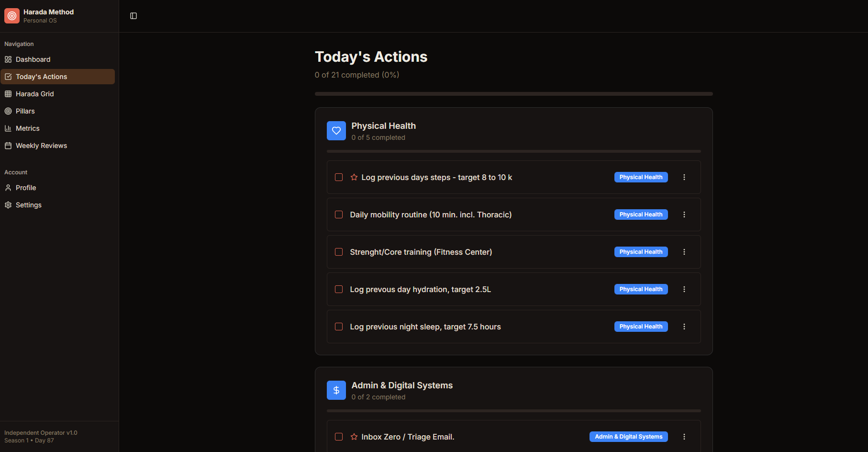Click the overall completion progress bar

pyautogui.click(x=513, y=94)
